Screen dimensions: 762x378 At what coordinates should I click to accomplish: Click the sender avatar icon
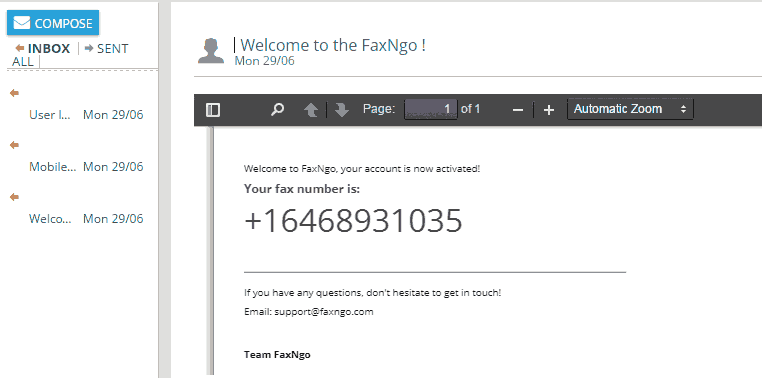(211, 51)
